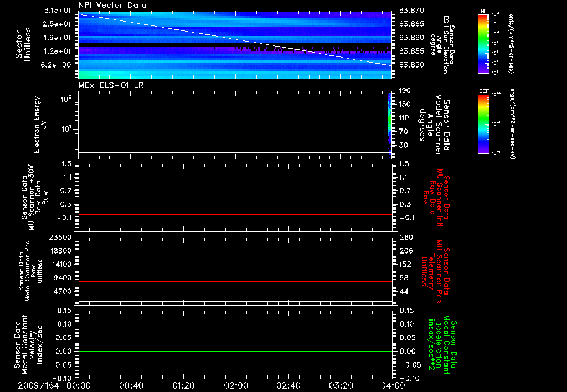Click the "Sector Unitless" axis label
The image size is (567, 392).
pyautogui.click(x=23, y=44)
